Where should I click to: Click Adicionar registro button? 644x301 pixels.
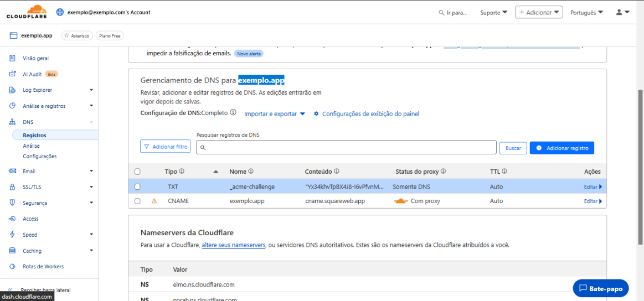click(562, 148)
